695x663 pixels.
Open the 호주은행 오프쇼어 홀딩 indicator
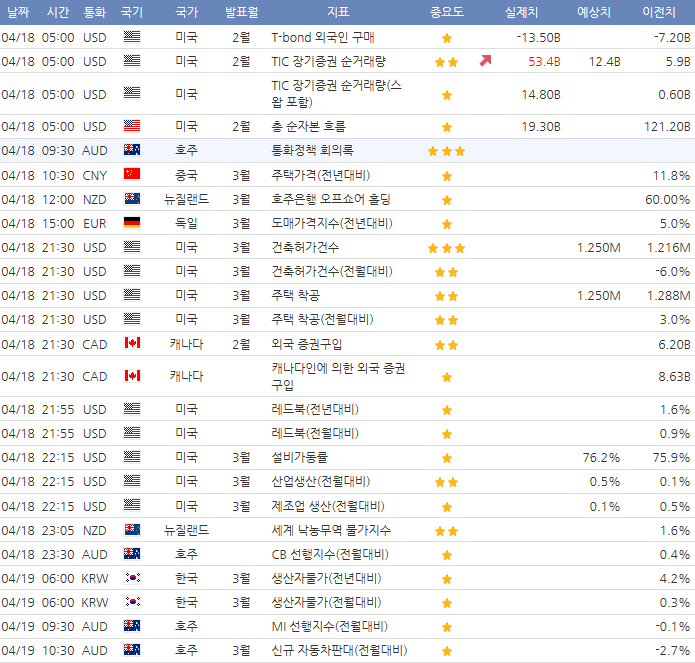tap(331, 199)
